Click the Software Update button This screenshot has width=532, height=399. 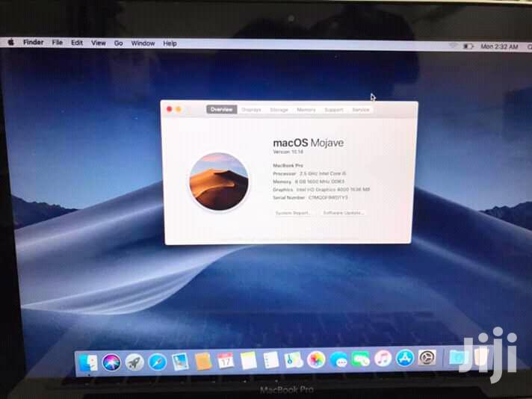[343, 213]
